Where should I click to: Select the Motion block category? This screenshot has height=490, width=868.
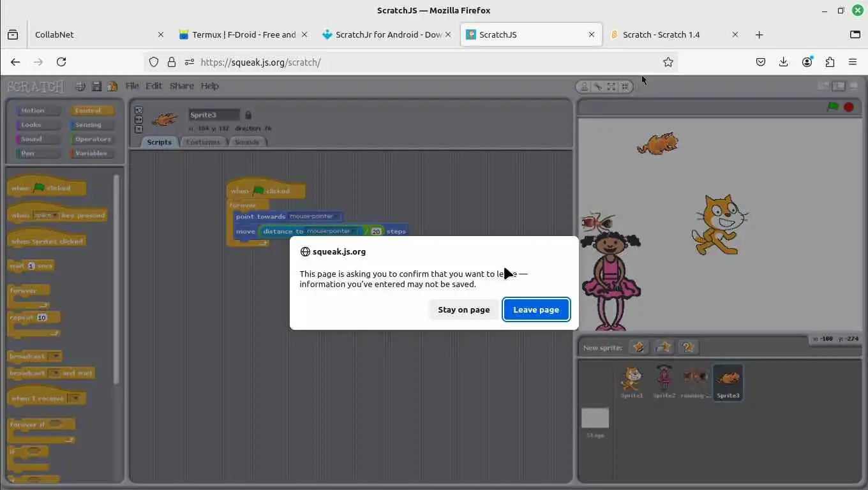tap(38, 110)
